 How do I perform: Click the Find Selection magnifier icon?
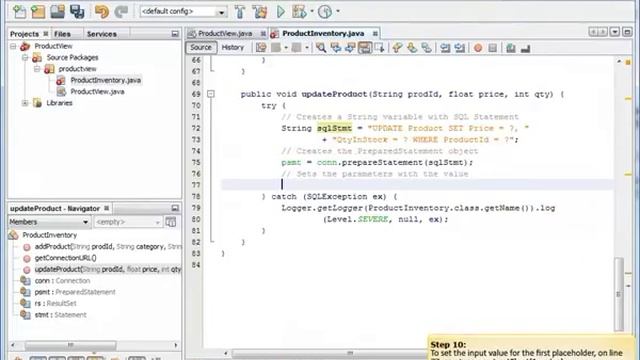pyautogui.click(x=321, y=48)
